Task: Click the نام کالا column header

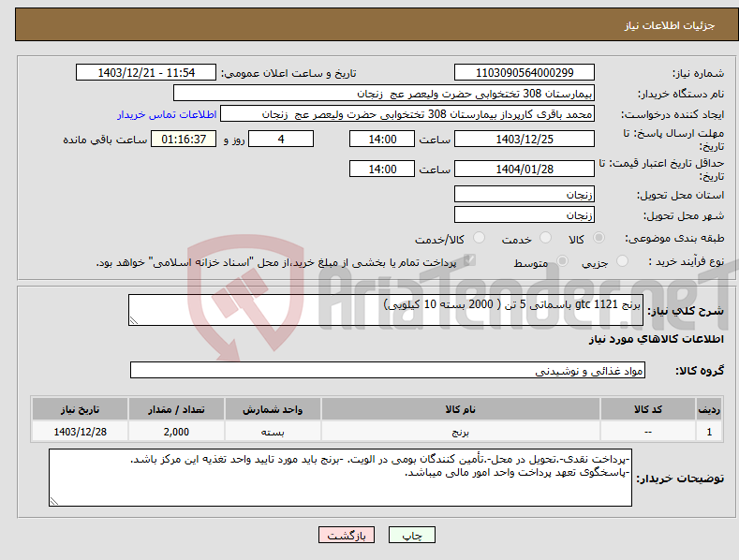Action: coord(461,409)
